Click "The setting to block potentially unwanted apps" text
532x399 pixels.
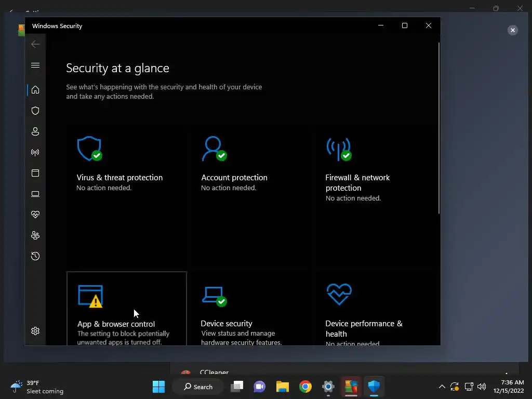123,338
